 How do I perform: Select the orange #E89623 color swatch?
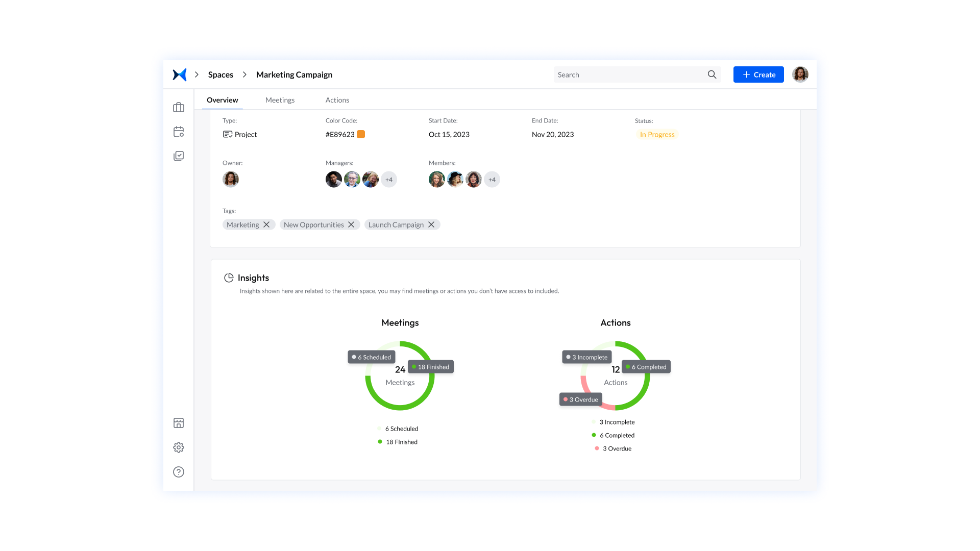click(361, 134)
